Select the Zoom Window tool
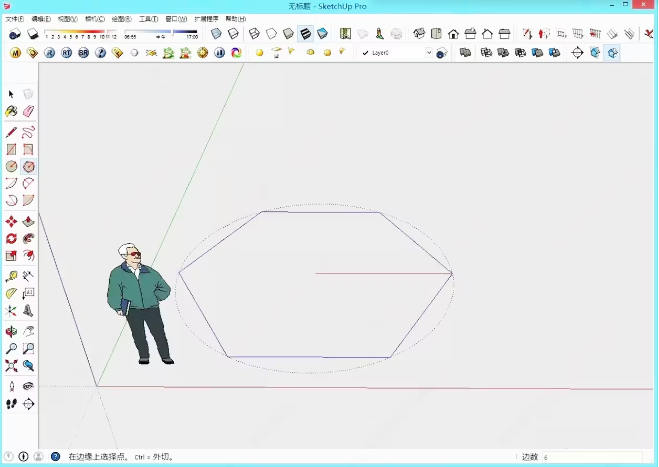The width and height of the screenshot is (659, 467). tap(28, 348)
